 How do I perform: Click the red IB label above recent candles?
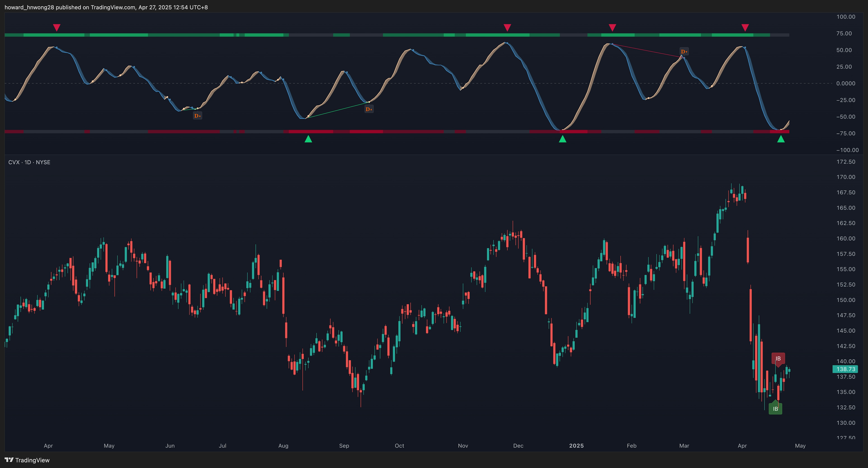pyautogui.click(x=778, y=359)
